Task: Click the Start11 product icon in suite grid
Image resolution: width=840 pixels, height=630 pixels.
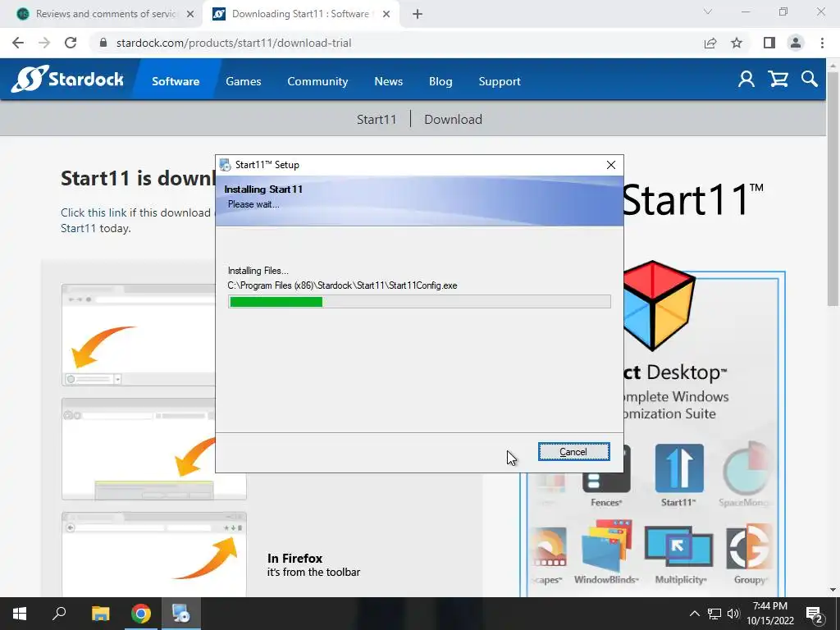Action: [x=678, y=468]
